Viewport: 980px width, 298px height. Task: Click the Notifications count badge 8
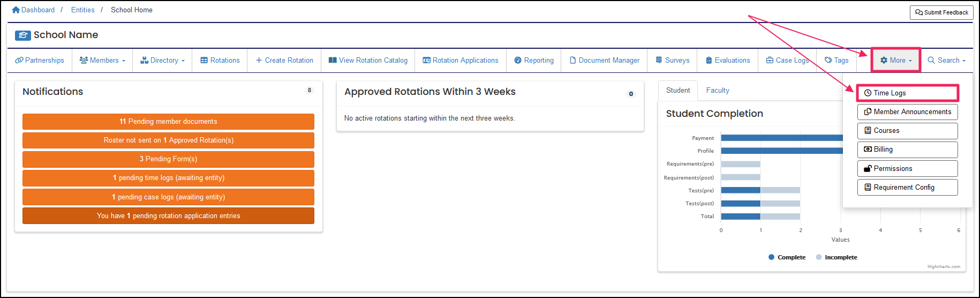point(310,90)
